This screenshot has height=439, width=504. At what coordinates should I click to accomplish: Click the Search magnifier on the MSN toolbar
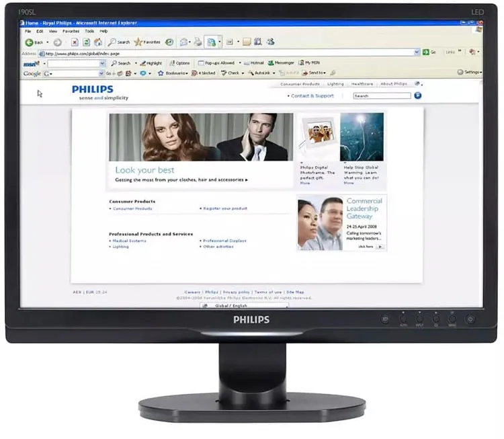pyautogui.click(x=121, y=63)
